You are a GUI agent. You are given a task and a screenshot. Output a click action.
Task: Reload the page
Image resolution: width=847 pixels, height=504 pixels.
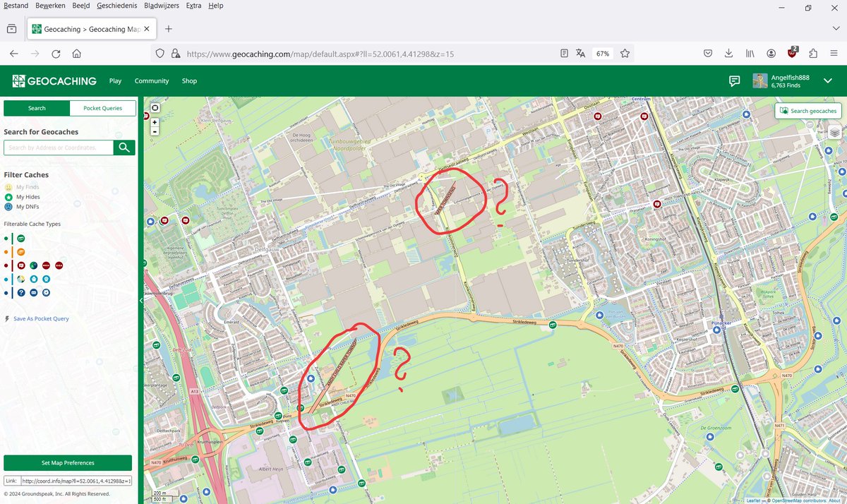[x=56, y=54]
